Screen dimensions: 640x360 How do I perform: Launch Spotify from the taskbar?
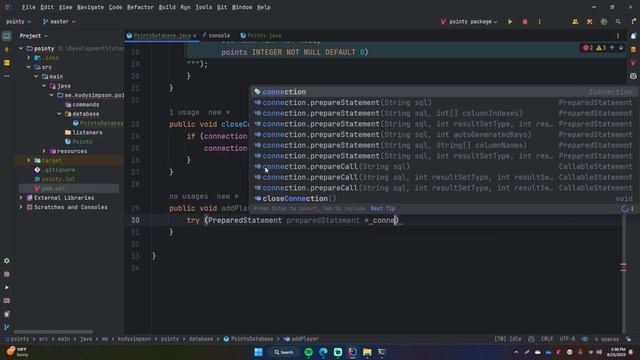(x=309, y=352)
